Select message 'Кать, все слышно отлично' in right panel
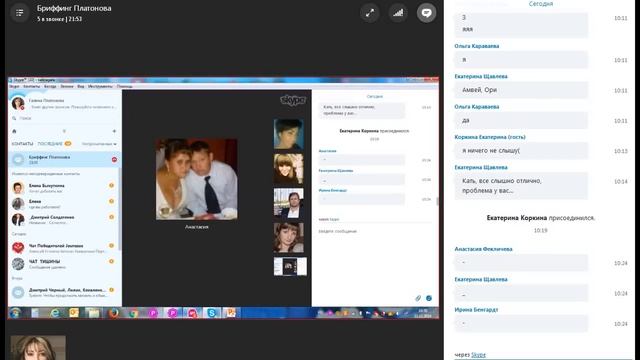This screenshot has width=640, height=360. 521,186
